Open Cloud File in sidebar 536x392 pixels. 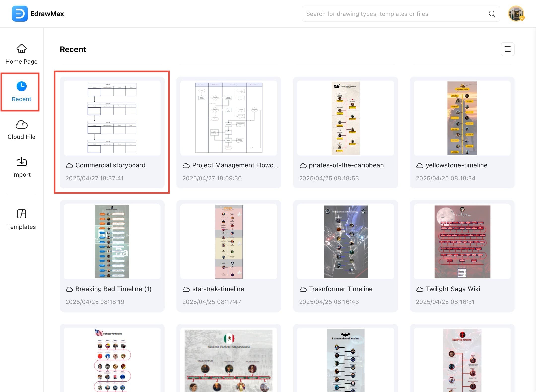[x=21, y=125]
